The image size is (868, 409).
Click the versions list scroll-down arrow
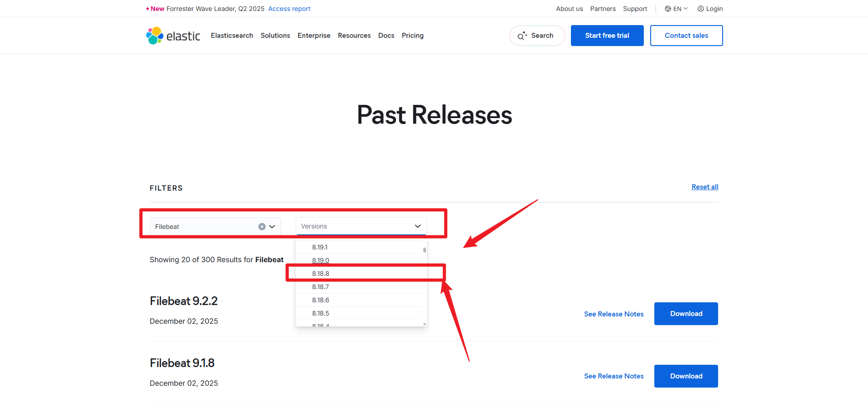425,324
